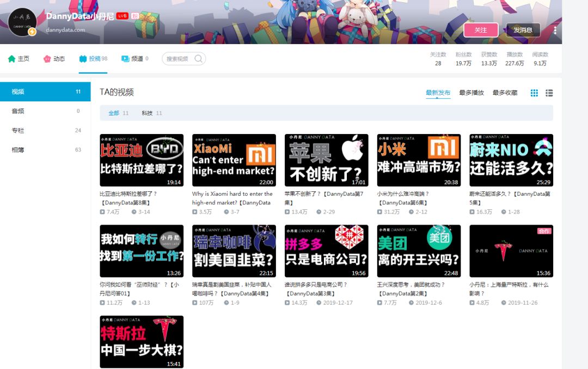Sort by 最新发布

[x=438, y=93]
